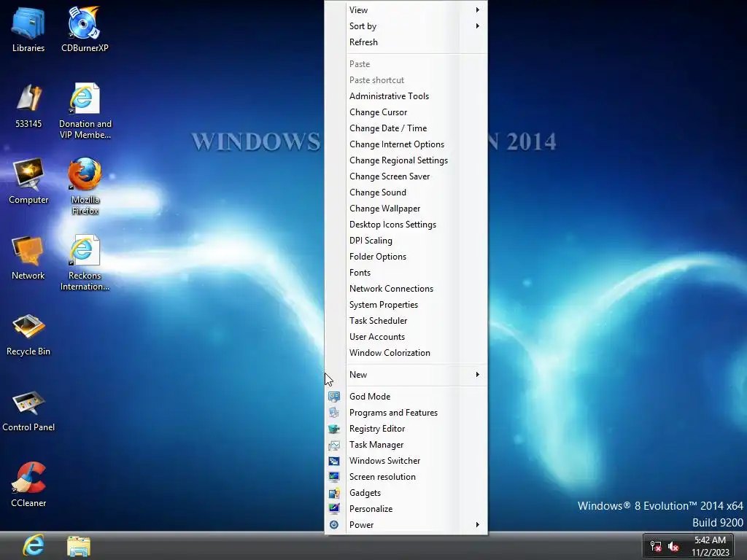Click the Power menu icon

coord(334,525)
